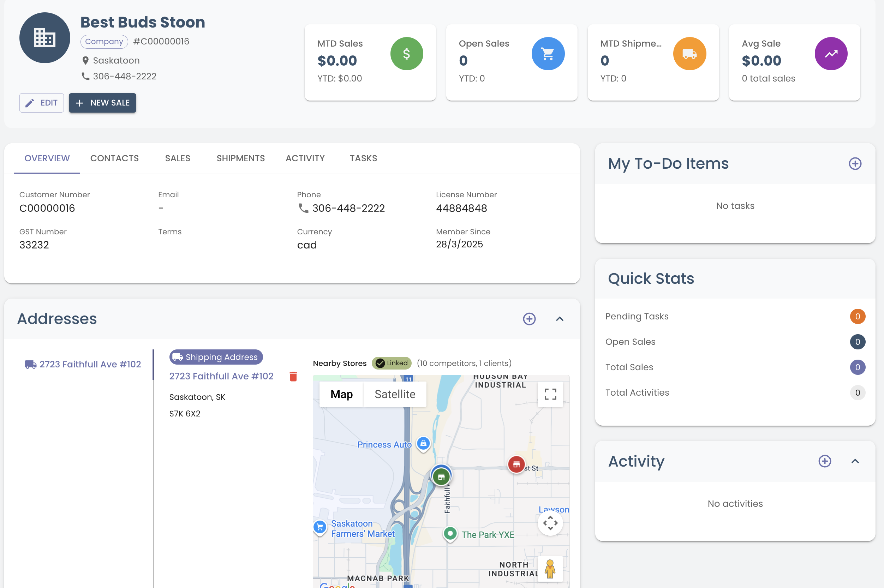Select 2723 Faithfull Ave in address list
This screenshot has width=884, height=588.
(x=83, y=364)
